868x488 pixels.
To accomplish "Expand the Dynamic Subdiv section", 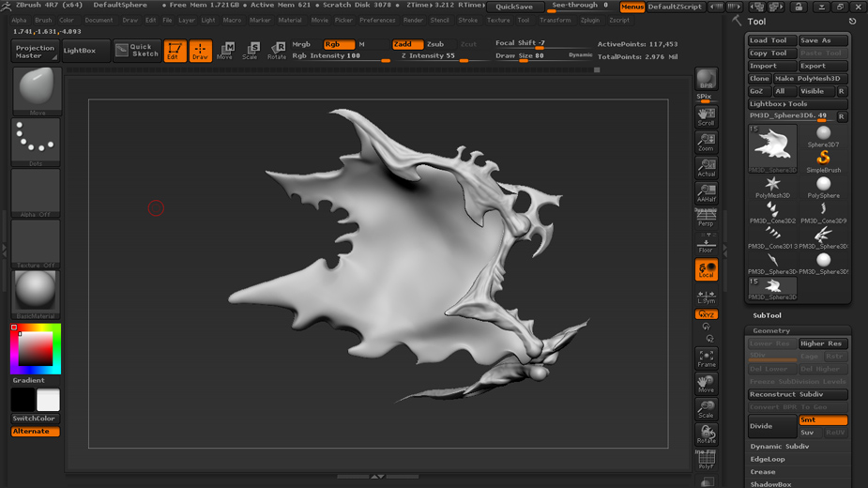I will tap(779, 447).
